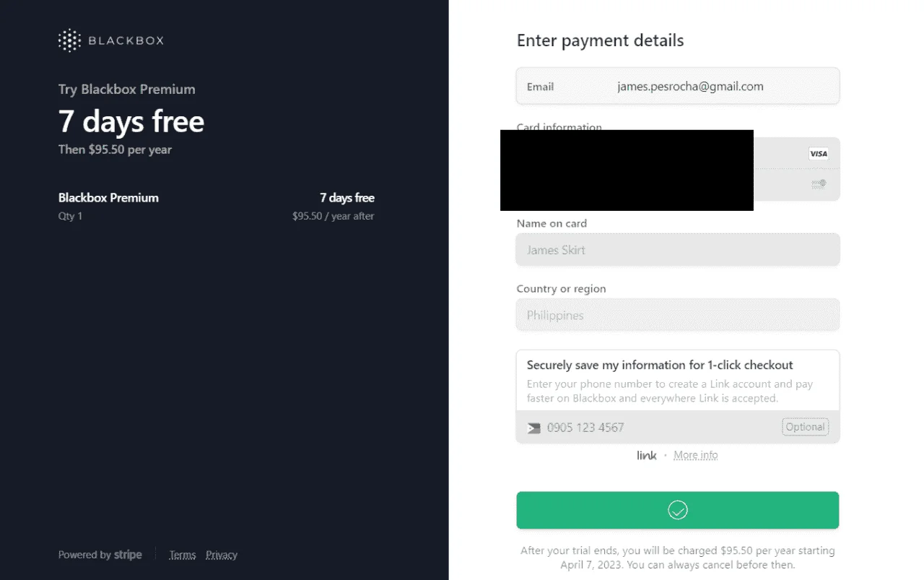Click the Name on card field

tap(678, 250)
